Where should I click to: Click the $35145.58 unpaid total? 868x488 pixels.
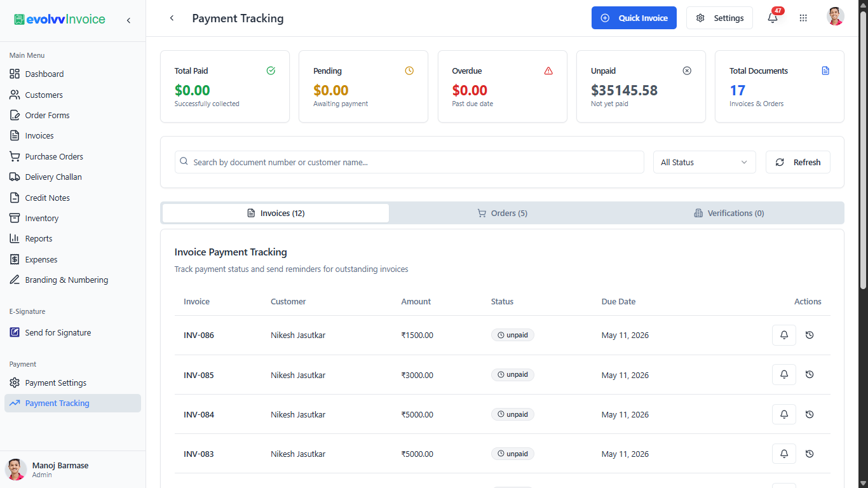(x=624, y=90)
